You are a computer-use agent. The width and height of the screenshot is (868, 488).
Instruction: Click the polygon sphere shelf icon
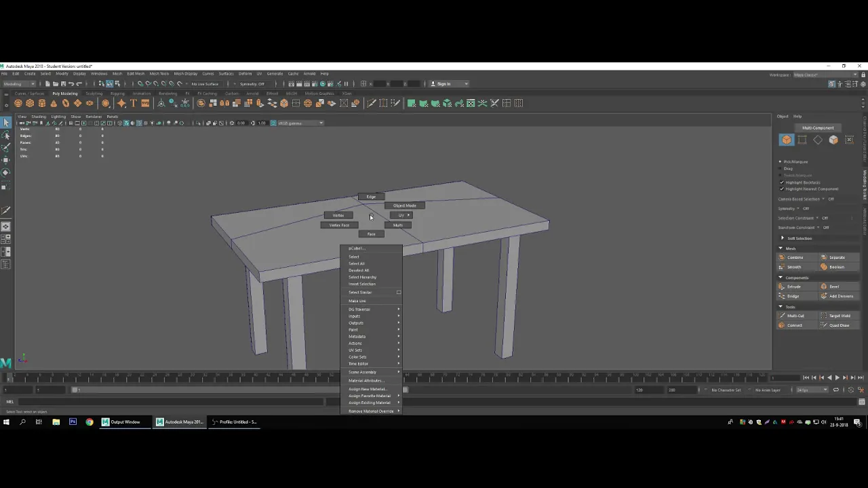pyautogui.click(x=18, y=103)
